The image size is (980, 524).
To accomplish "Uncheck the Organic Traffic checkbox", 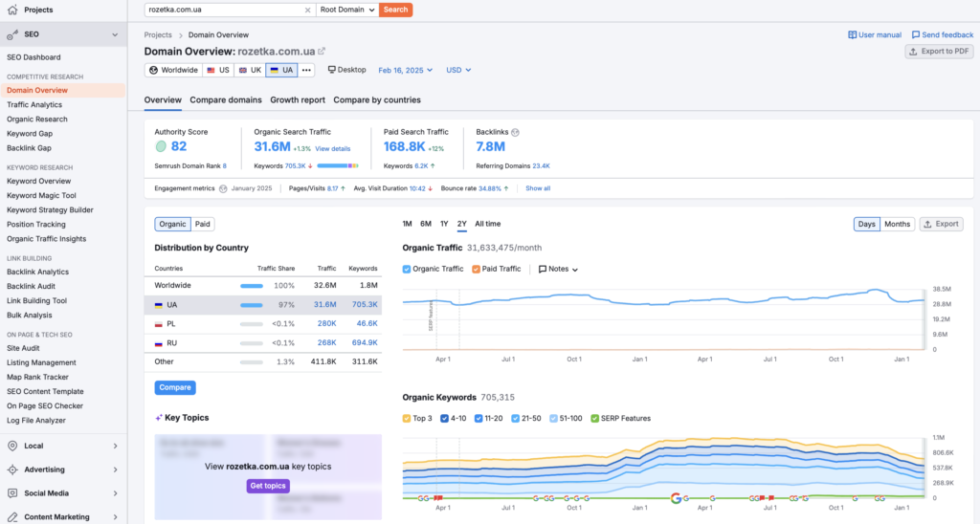I will (x=407, y=269).
